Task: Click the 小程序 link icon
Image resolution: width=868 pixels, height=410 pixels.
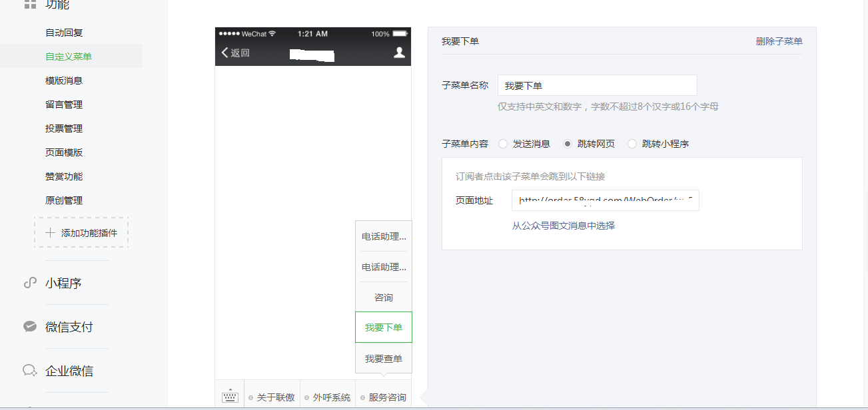Action: pos(29,283)
